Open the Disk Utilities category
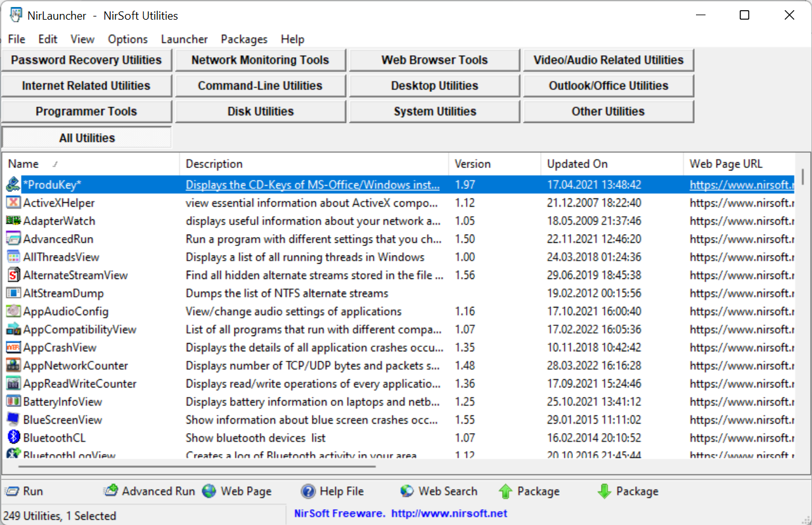Image resolution: width=812 pixels, height=525 pixels. click(x=261, y=112)
